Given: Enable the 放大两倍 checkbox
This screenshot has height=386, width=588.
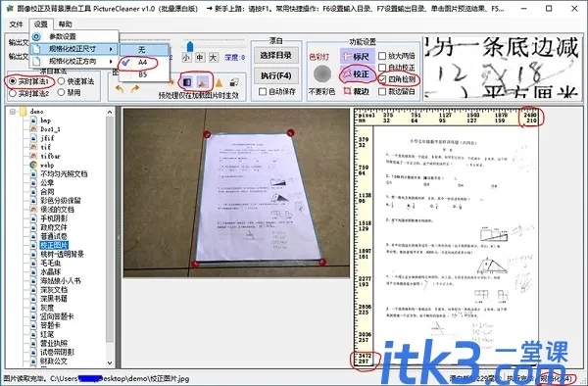Looking at the screenshot, I should 382,56.
